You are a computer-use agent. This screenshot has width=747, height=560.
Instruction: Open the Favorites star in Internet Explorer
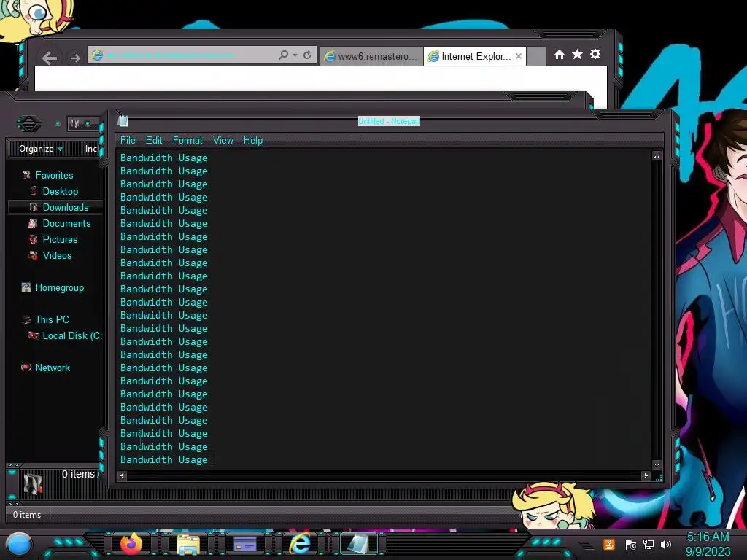577,54
